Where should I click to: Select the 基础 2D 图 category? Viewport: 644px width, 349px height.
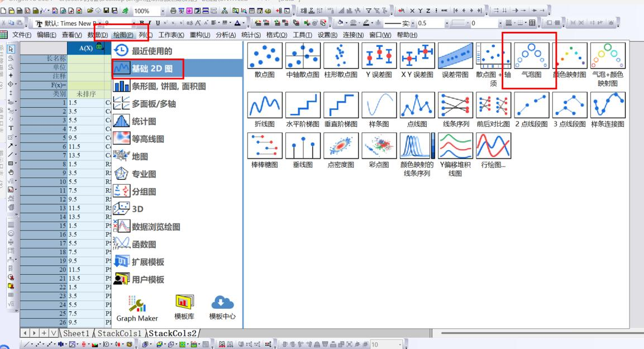176,69
